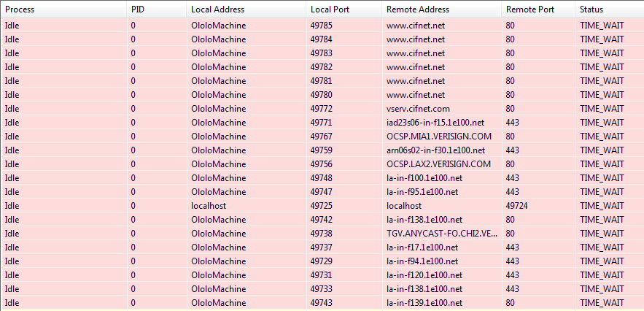Select the remote port 49724 cell
This screenshot has width=644, height=311.
click(x=517, y=206)
